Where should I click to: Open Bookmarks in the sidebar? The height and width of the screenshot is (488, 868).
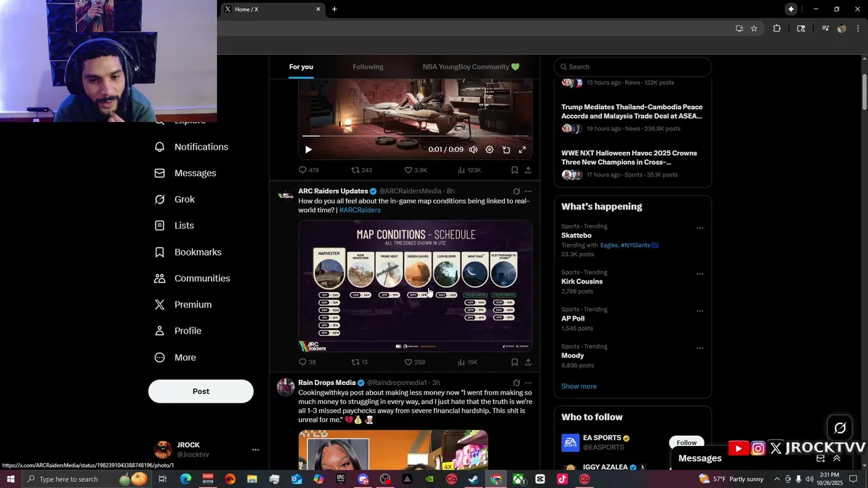tap(189, 252)
